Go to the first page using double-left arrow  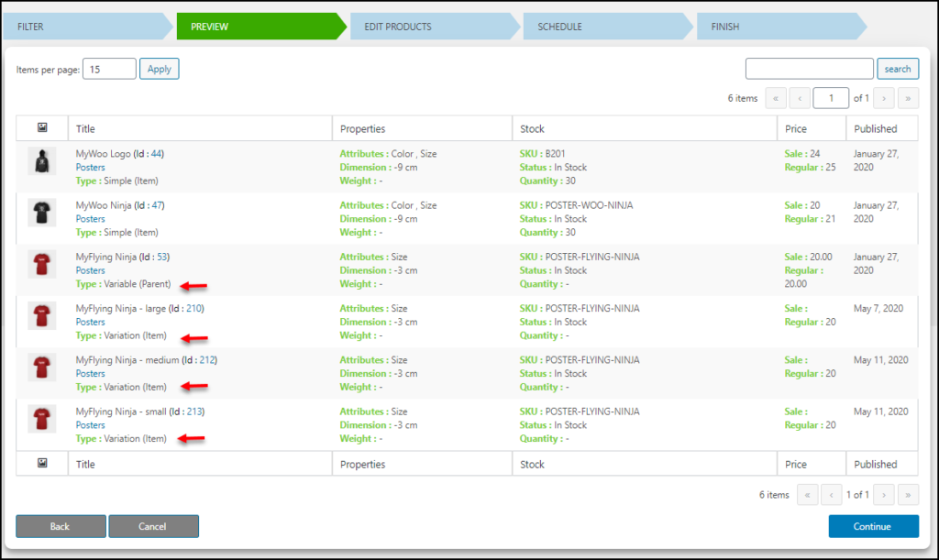(x=776, y=98)
